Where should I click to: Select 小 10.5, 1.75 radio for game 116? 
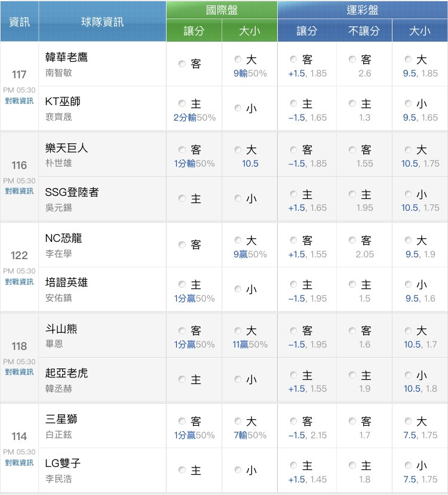[x=408, y=194]
